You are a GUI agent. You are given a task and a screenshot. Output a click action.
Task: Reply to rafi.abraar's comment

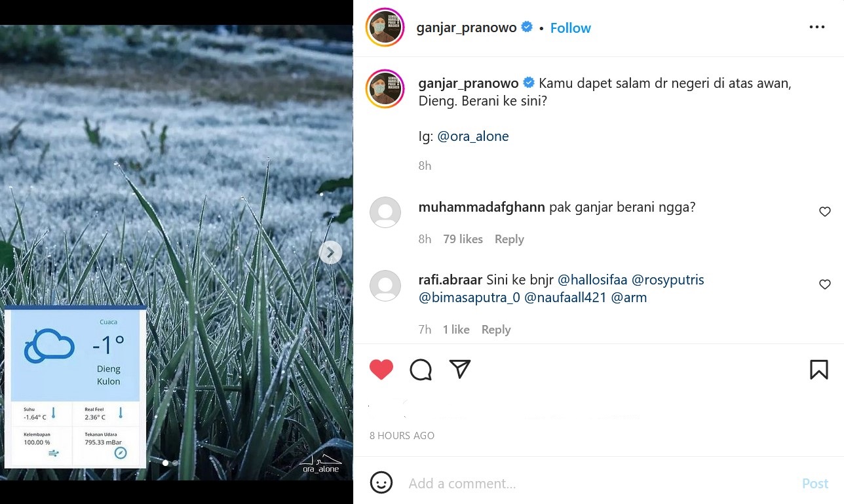pos(496,330)
